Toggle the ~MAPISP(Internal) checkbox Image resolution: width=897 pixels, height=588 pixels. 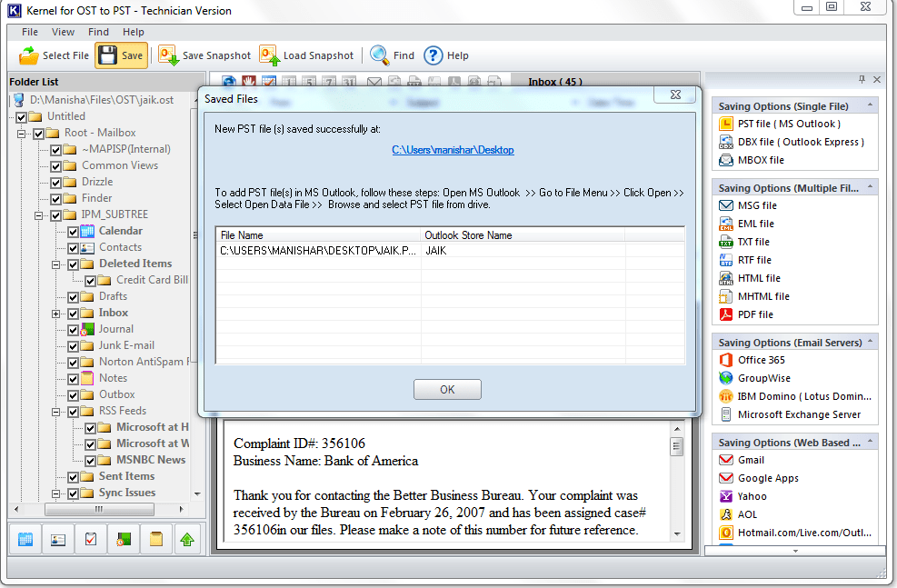pos(55,150)
